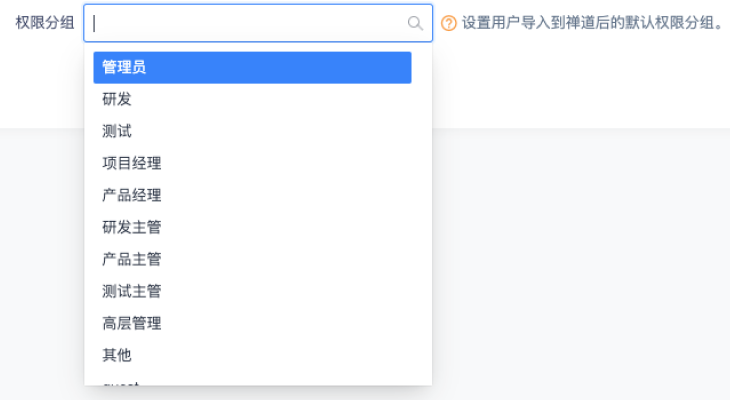Select 管理员 from the dropdown list
Image resolution: width=730 pixels, height=400 pixels.
click(252, 67)
